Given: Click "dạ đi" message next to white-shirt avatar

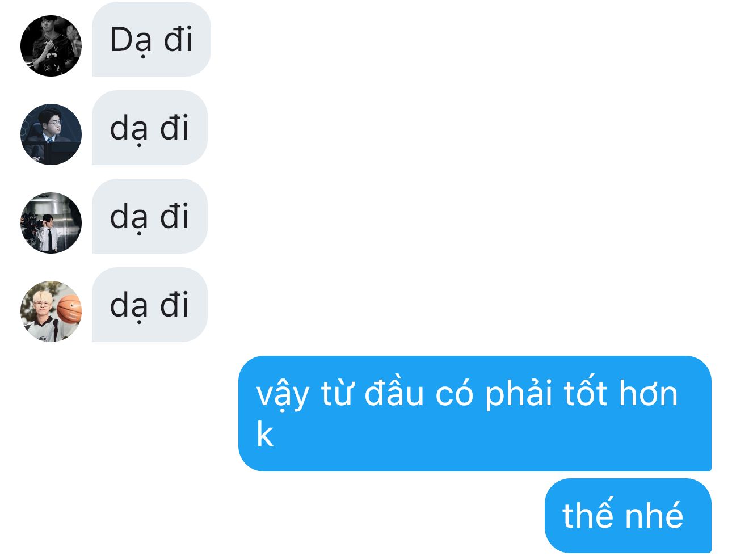Looking at the screenshot, I should click(150, 216).
